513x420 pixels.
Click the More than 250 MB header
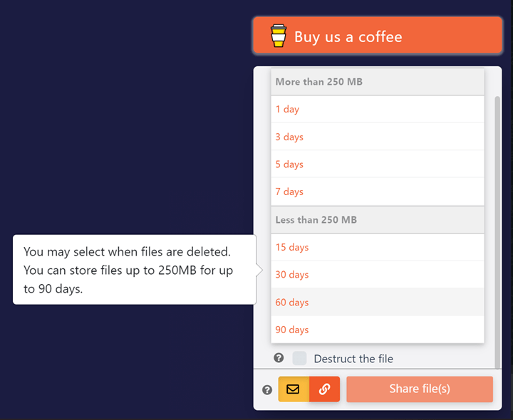click(378, 82)
